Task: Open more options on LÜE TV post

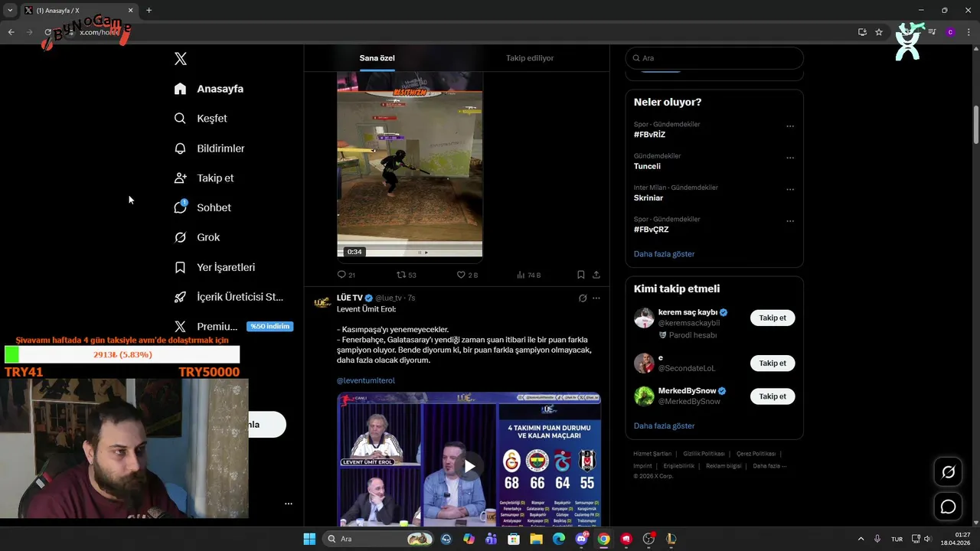Action: pyautogui.click(x=596, y=298)
